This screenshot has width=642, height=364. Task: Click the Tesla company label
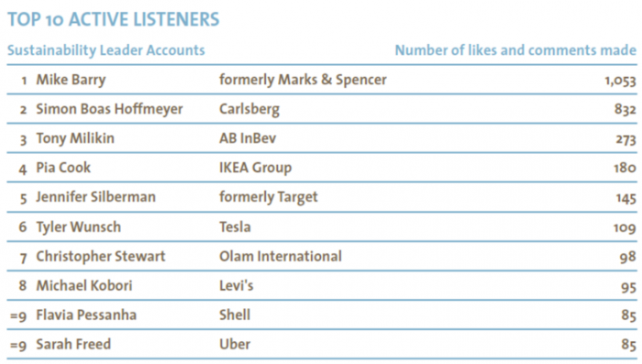click(235, 226)
